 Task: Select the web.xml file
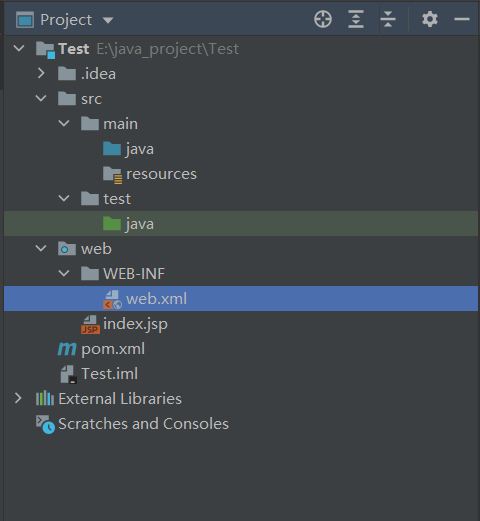(x=241, y=298)
